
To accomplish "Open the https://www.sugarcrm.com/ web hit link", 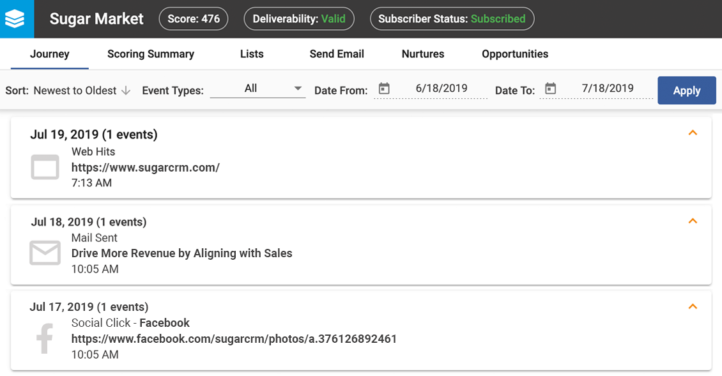I will click(x=146, y=168).
